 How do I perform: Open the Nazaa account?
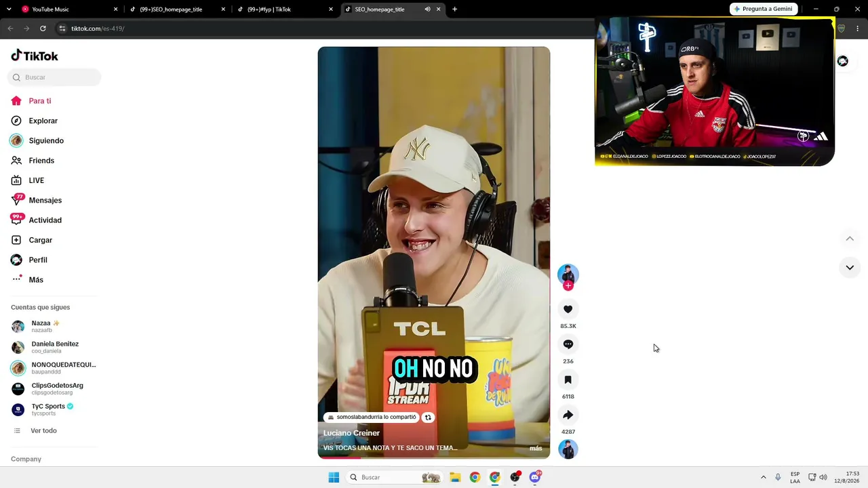click(x=44, y=326)
